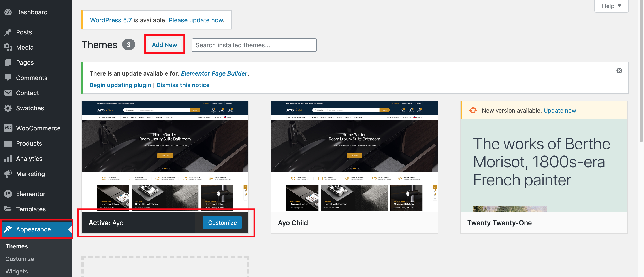Click the Appearance paintbrush icon
Image resolution: width=644 pixels, height=277 pixels.
click(8, 229)
